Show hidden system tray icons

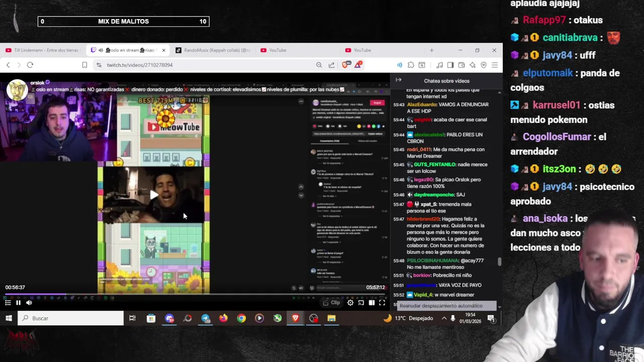tap(444, 318)
